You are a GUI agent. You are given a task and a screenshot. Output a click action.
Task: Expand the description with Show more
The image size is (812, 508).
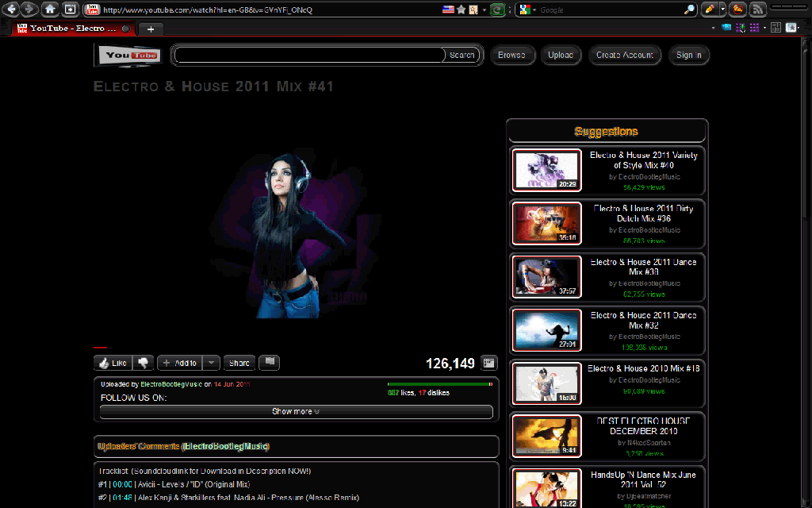coord(297,412)
